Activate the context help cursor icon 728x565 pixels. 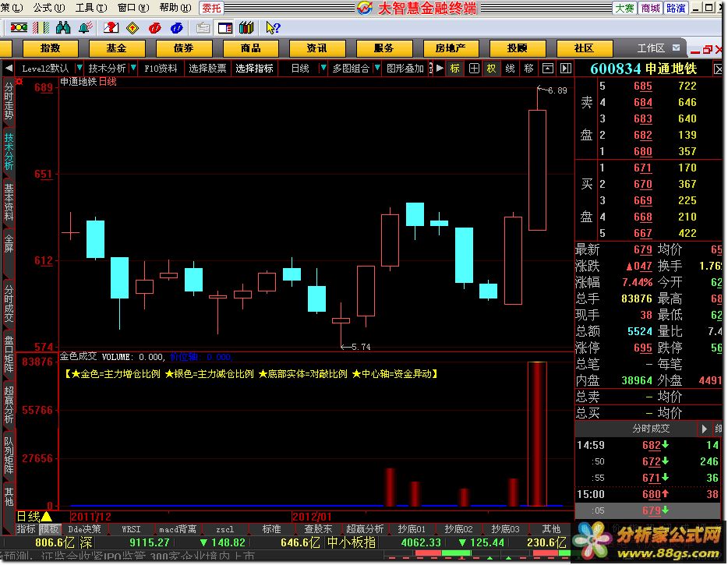273,28
